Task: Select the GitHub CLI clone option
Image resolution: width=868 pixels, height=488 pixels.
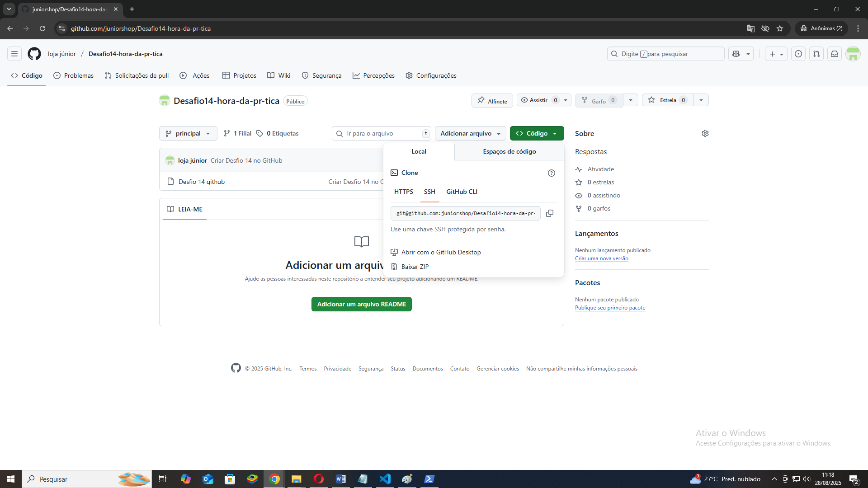Action: pyautogui.click(x=462, y=192)
